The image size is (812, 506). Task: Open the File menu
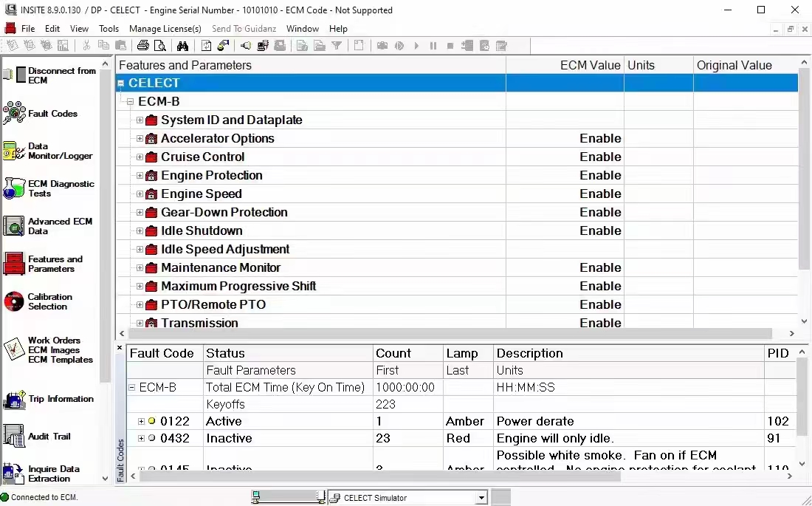point(28,29)
